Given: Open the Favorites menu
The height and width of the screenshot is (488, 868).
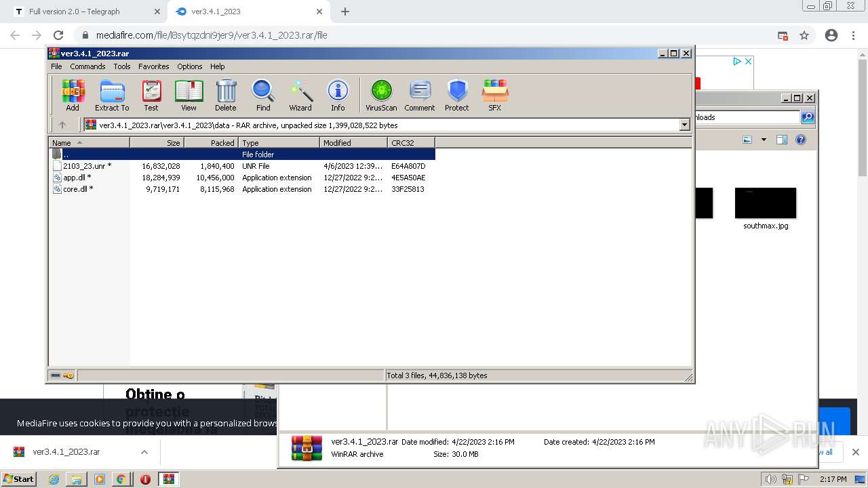Looking at the screenshot, I should (x=154, y=66).
